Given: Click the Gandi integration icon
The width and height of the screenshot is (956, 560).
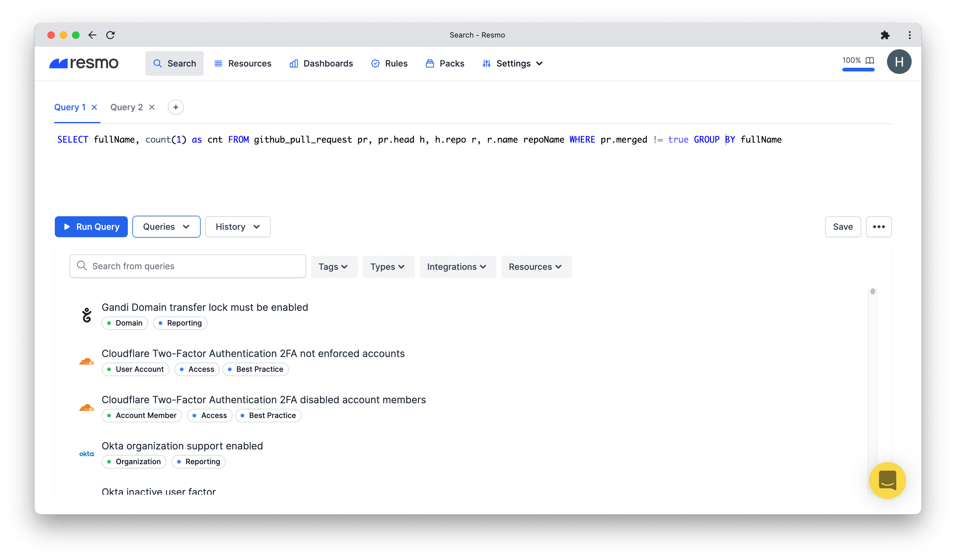Looking at the screenshot, I should point(87,315).
